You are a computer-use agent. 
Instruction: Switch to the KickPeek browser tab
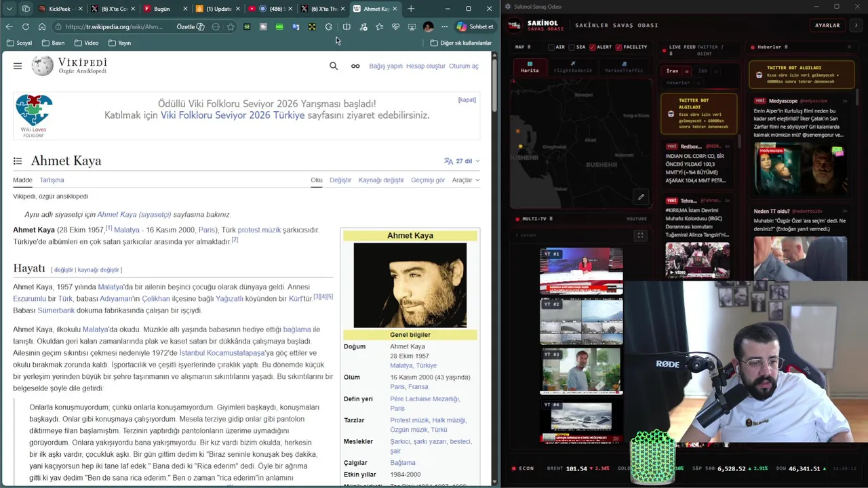click(60, 9)
